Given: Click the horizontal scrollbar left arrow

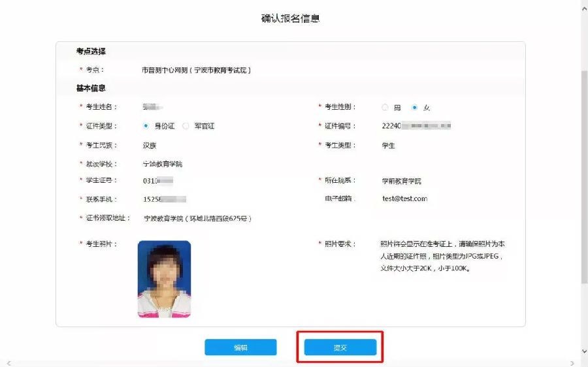Looking at the screenshot, I should pos(8,362).
